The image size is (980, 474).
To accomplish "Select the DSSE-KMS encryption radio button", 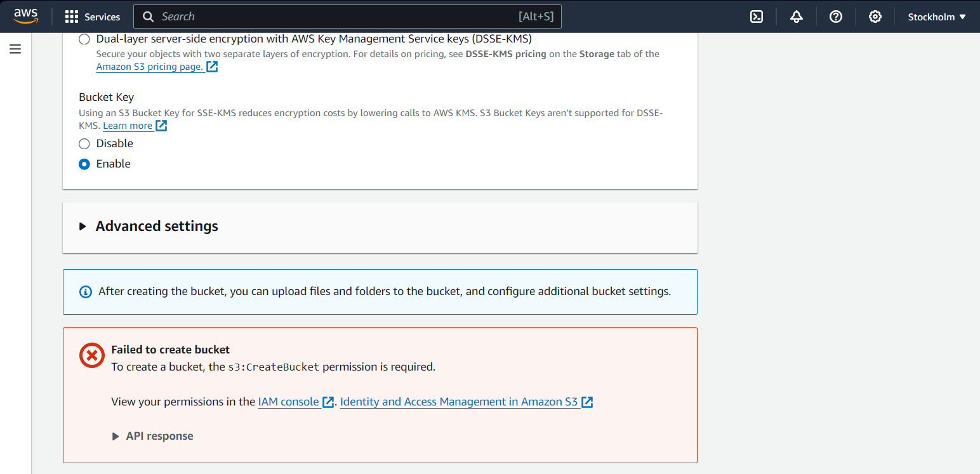I will click(84, 39).
